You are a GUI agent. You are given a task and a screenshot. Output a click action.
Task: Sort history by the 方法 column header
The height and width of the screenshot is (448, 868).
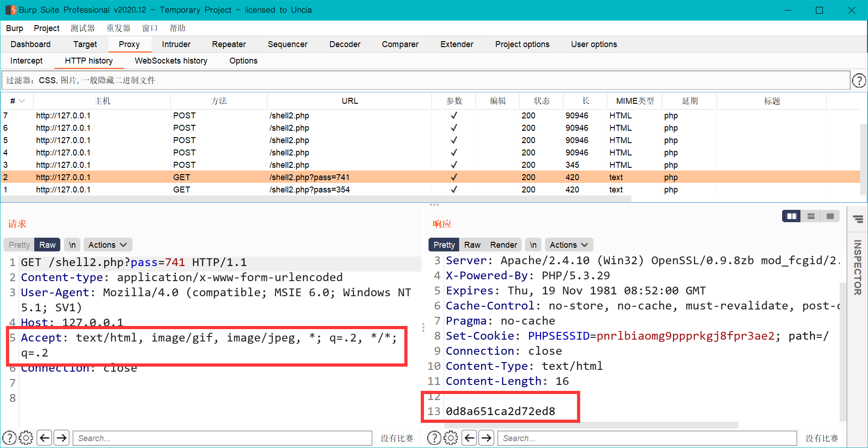[219, 101]
